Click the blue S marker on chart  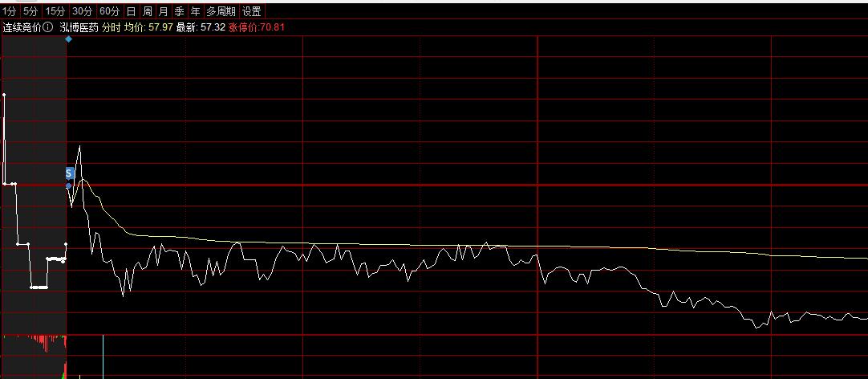pos(69,173)
